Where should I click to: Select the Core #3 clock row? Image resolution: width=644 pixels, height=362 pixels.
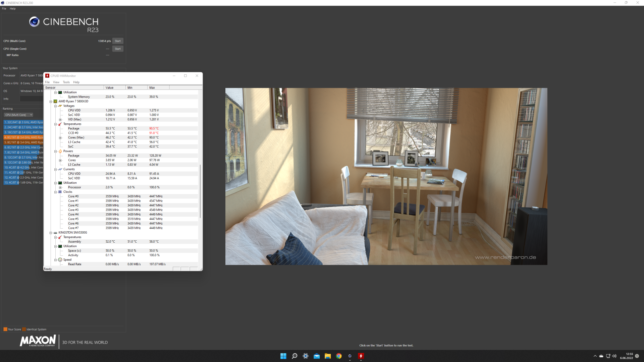[x=121, y=210]
